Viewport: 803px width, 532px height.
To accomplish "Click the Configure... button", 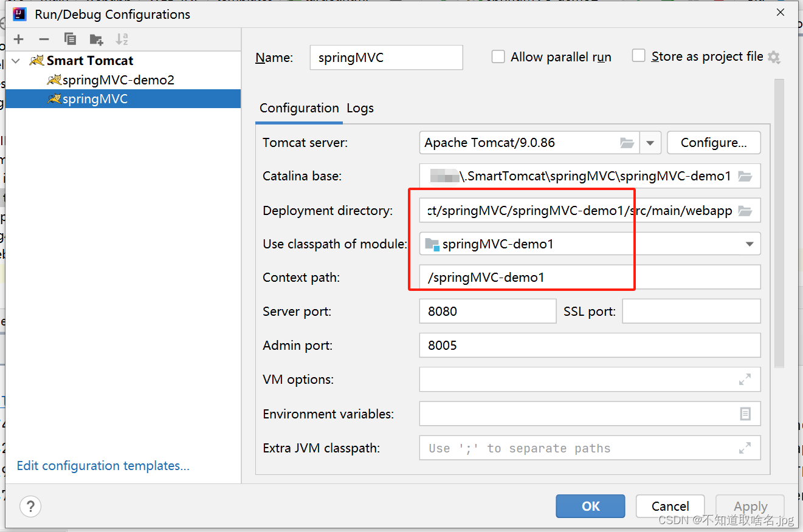I will pos(714,143).
